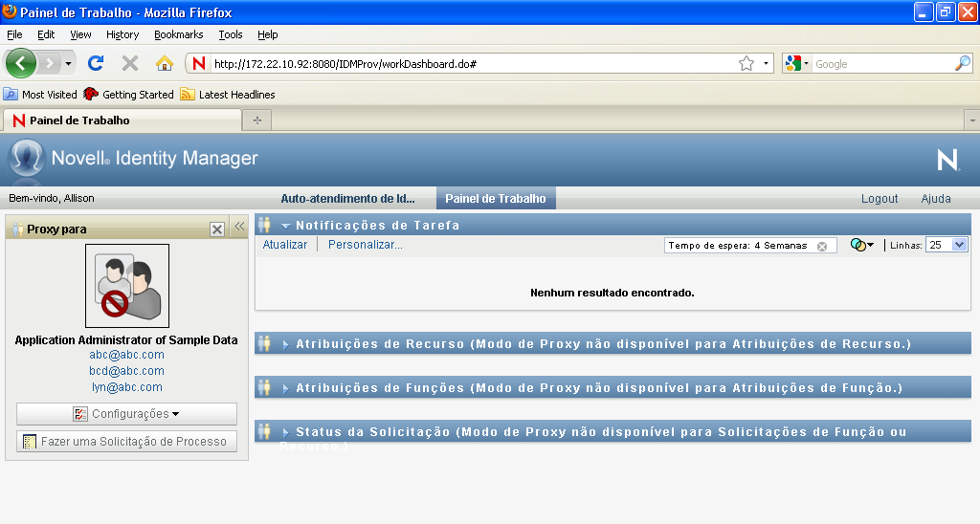Open the Linhas rows-per-page combo box

(x=947, y=245)
